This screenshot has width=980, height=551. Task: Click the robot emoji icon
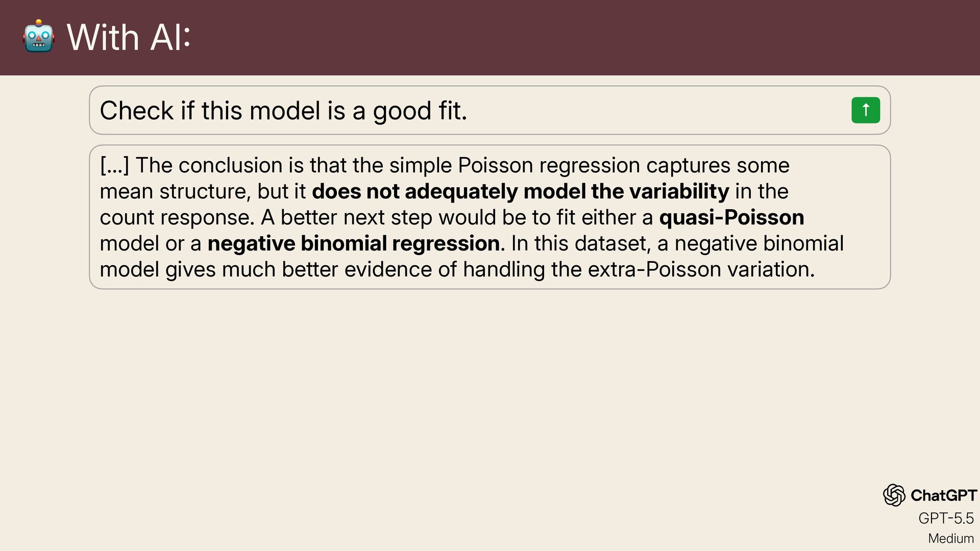coord(38,36)
